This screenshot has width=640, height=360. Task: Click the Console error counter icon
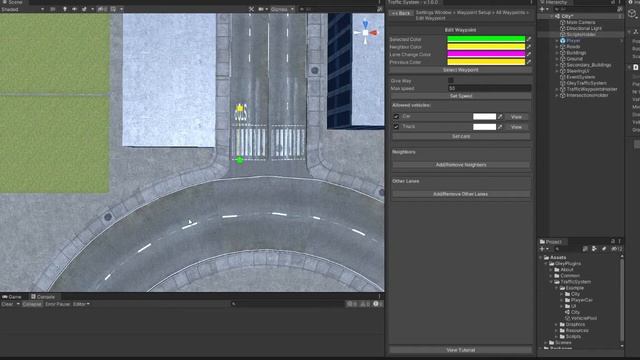click(x=378, y=304)
